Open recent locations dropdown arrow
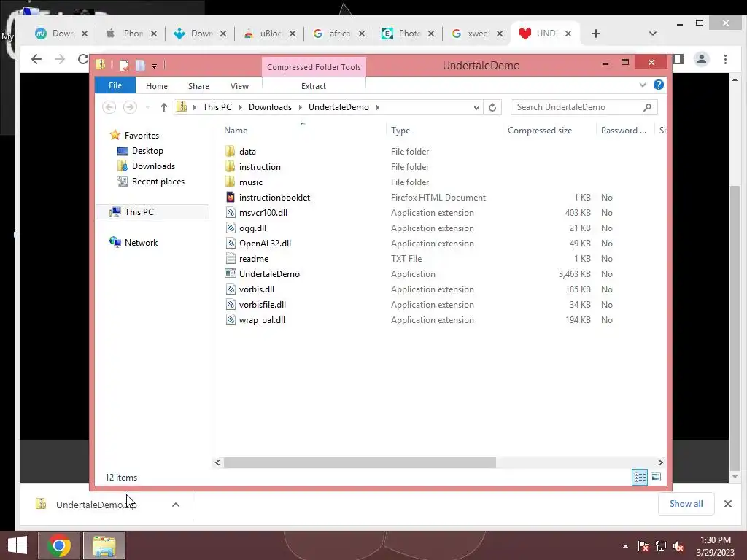 pyautogui.click(x=147, y=108)
